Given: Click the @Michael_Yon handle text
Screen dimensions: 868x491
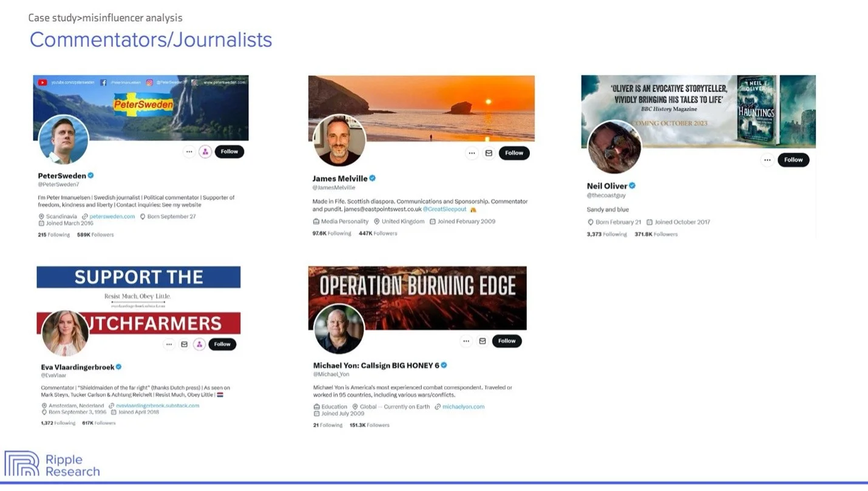Looking at the screenshot, I should click(331, 374).
